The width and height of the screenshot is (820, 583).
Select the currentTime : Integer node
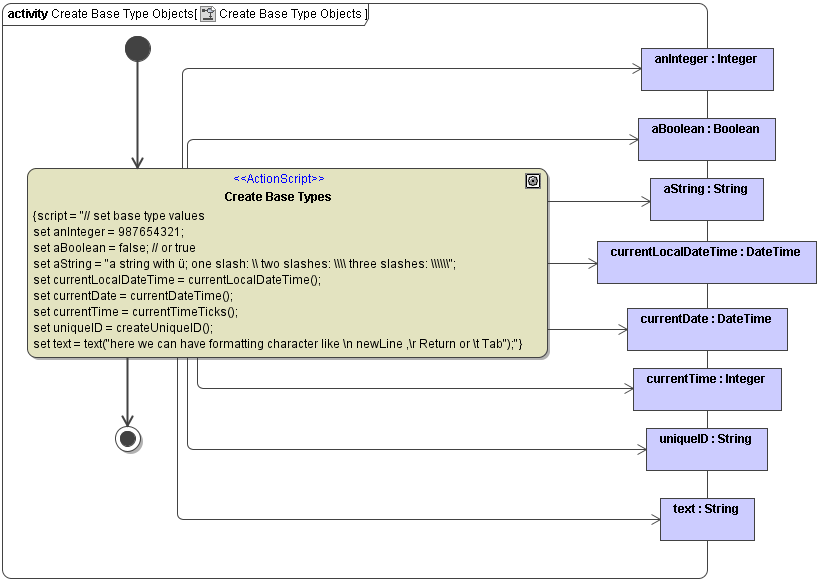click(x=707, y=389)
